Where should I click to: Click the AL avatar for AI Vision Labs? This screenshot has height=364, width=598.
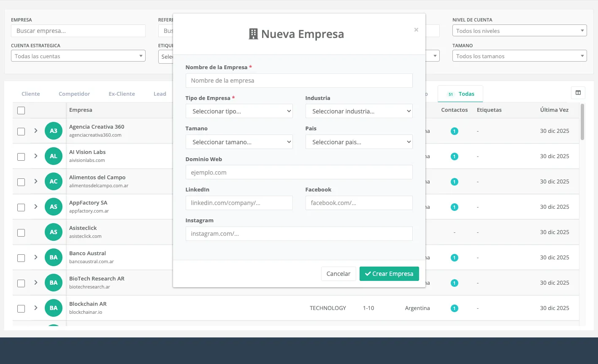(x=54, y=156)
